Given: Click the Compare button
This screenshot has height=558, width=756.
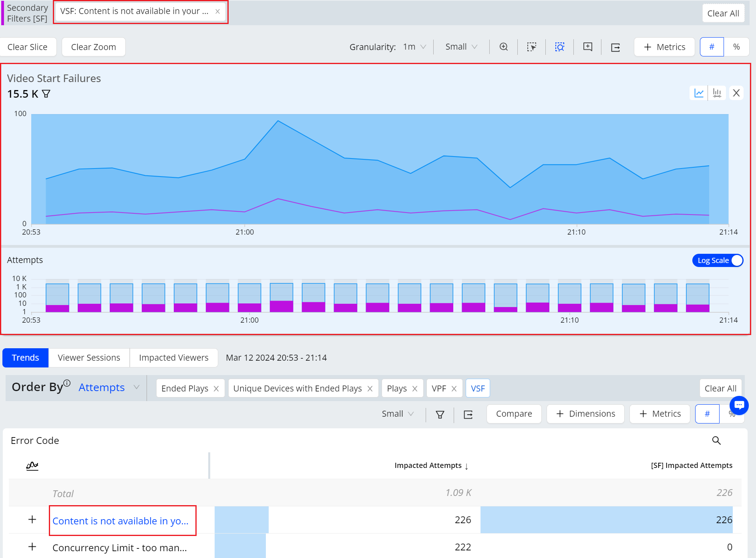Looking at the screenshot, I should pos(514,413).
